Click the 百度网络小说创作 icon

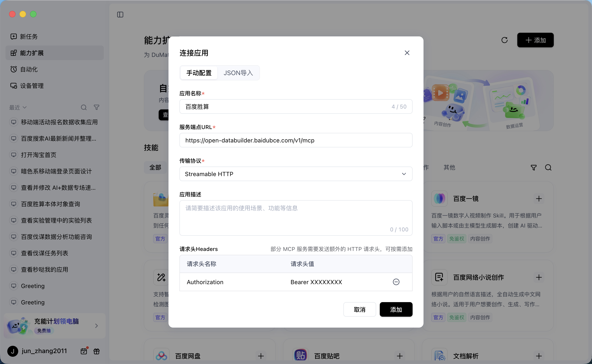[439, 277]
